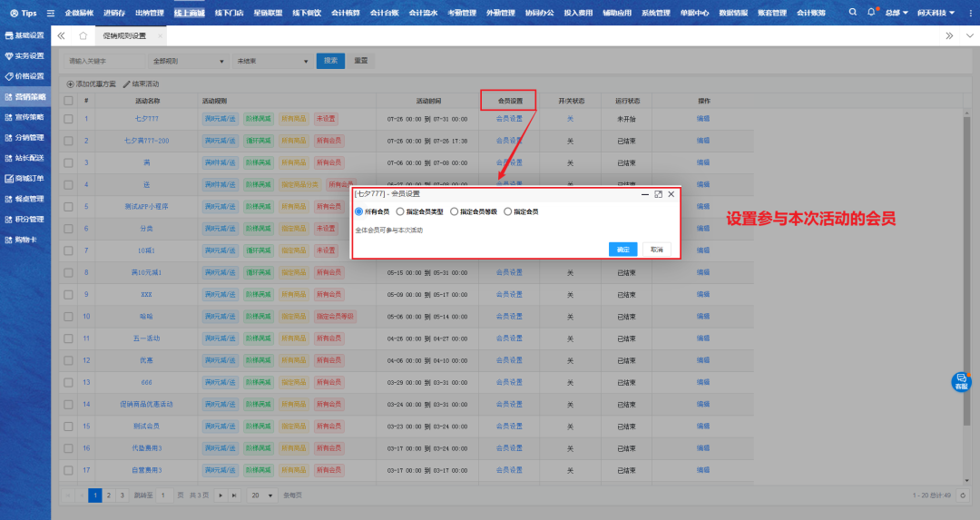Open the notification bell
The image size is (980, 520).
[x=872, y=13]
